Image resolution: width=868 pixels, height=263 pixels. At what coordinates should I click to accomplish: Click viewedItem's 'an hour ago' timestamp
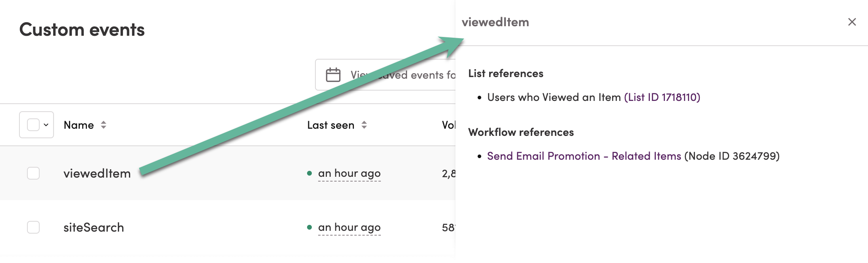[x=350, y=173]
